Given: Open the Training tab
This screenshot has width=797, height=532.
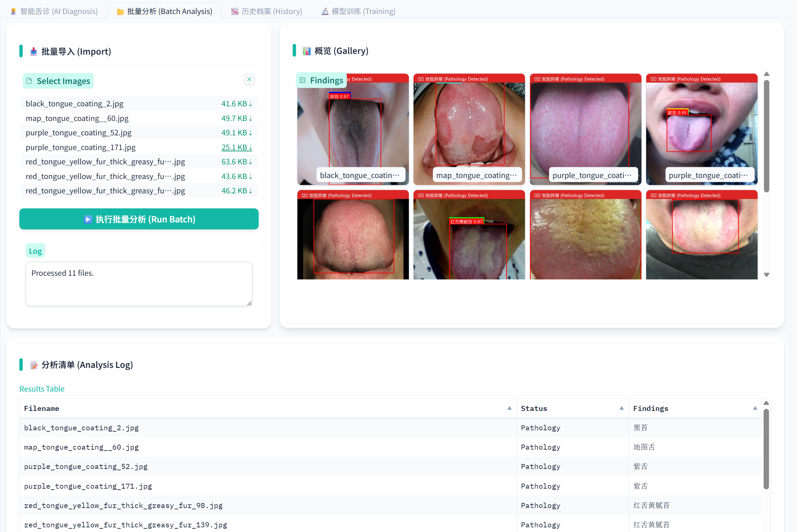Looking at the screenshot, I should 358,11.
